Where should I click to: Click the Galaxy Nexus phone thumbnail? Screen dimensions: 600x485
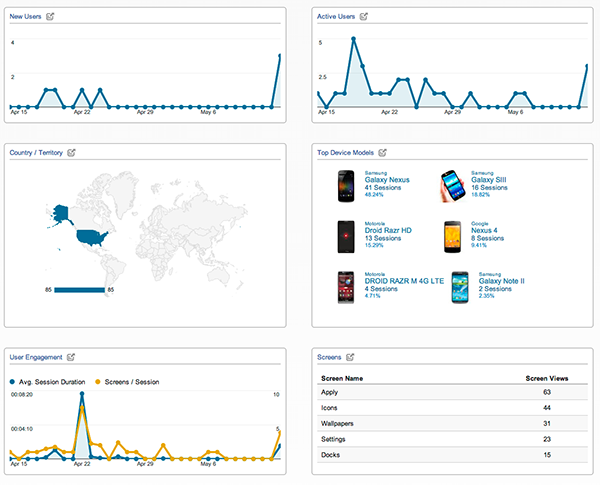point(346,186)
